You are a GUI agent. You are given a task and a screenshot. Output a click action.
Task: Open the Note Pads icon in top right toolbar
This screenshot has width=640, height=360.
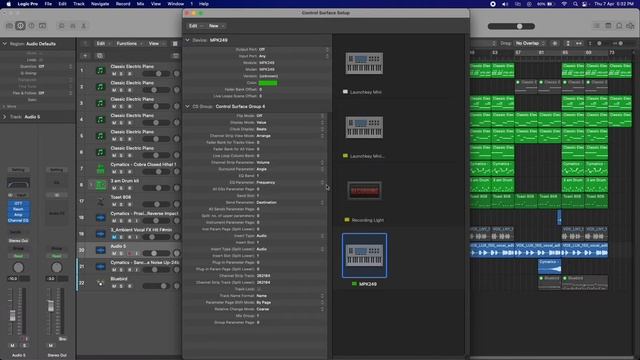[608, 26]
